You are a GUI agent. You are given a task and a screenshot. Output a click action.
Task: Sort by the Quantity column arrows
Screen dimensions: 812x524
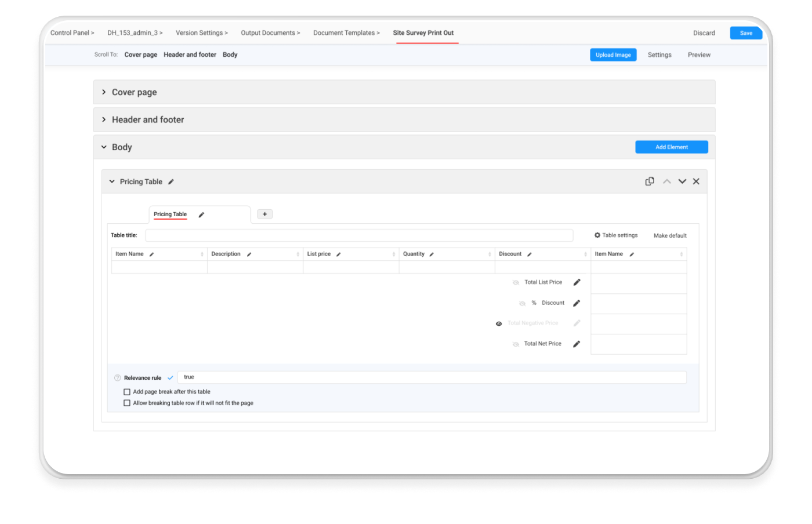click(490, 254)
